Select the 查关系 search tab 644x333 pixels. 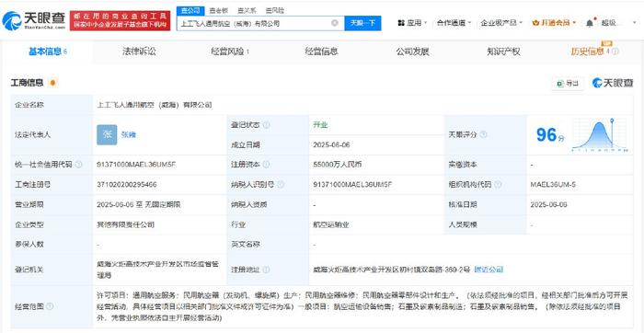tap(246, 11)
